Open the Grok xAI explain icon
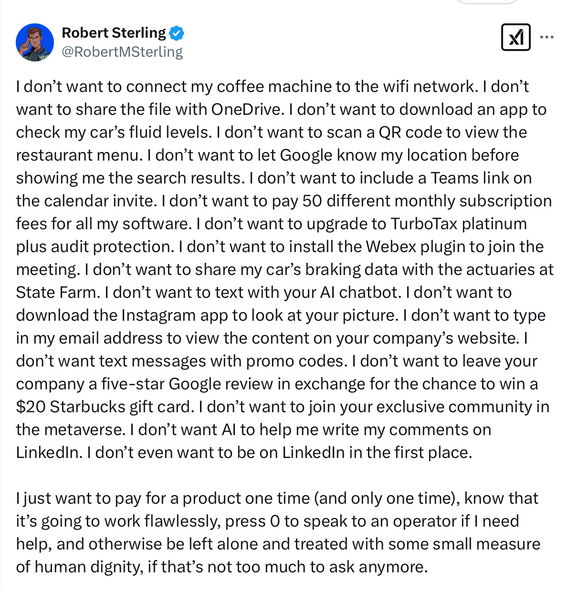568x590 pixels. (516, 37)
